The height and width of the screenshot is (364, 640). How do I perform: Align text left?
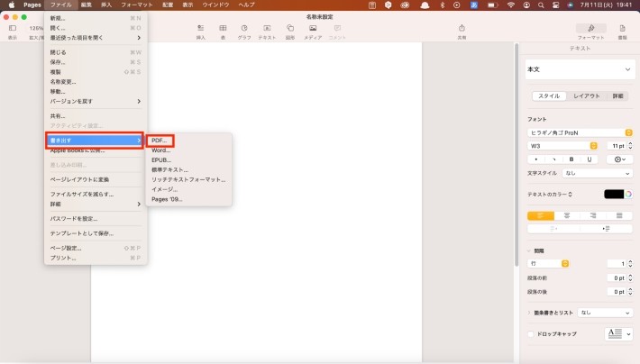pyautogui.click(x=541, y=215)
